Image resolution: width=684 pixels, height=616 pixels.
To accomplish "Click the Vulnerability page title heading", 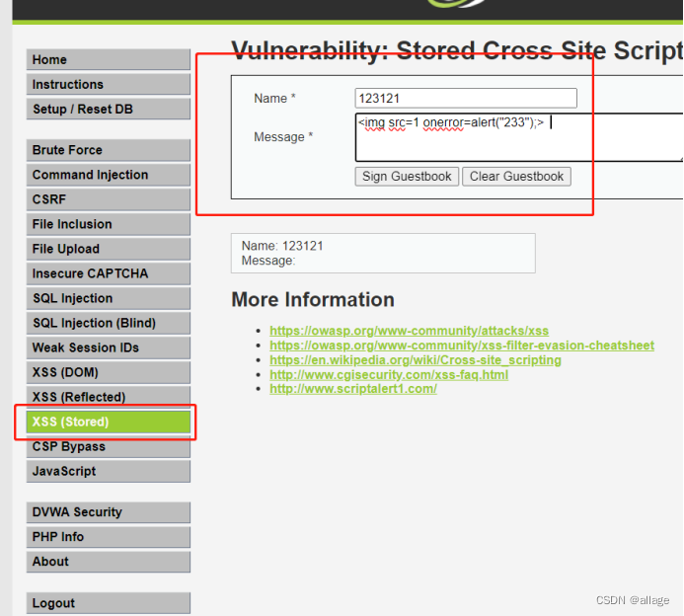I will tap(457, 50).
